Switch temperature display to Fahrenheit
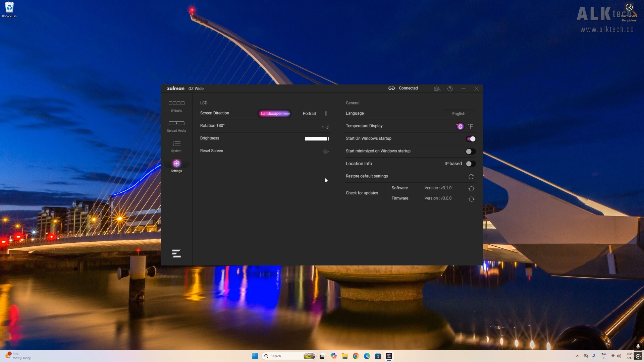Image resolution: width=644 pixels, height=362 pixels. [471, 126]
